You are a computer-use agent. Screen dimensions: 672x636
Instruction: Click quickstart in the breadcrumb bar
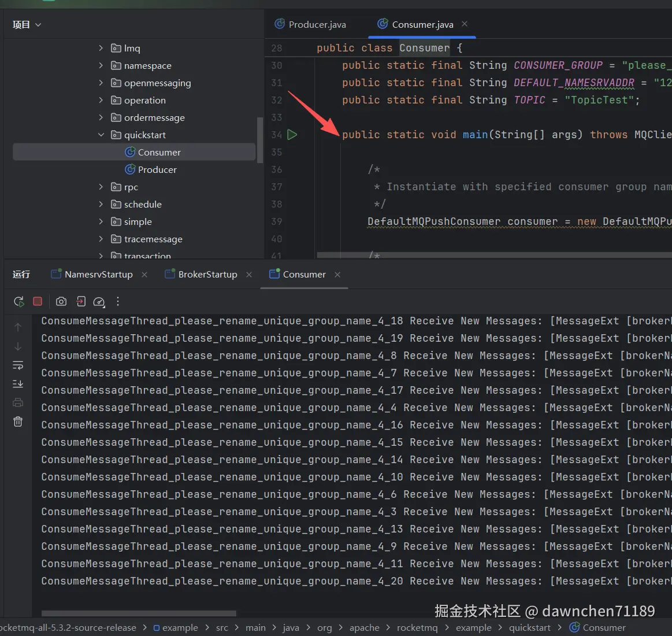tap(530, 628)
